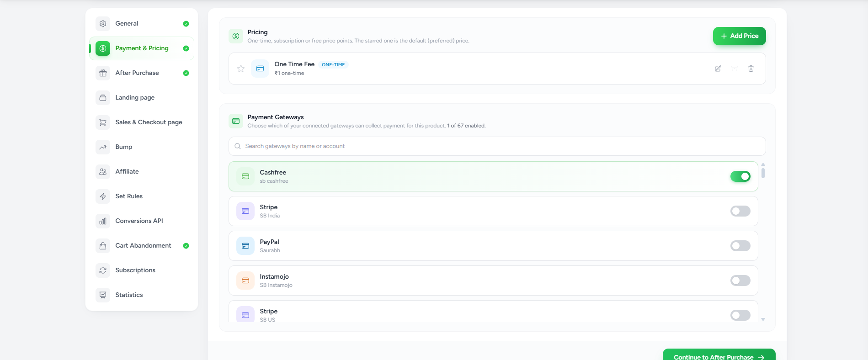Viewport: 868px width, 360px height.
Task: Click the '₹1 one-time' price text
Action: pos(289,73)
